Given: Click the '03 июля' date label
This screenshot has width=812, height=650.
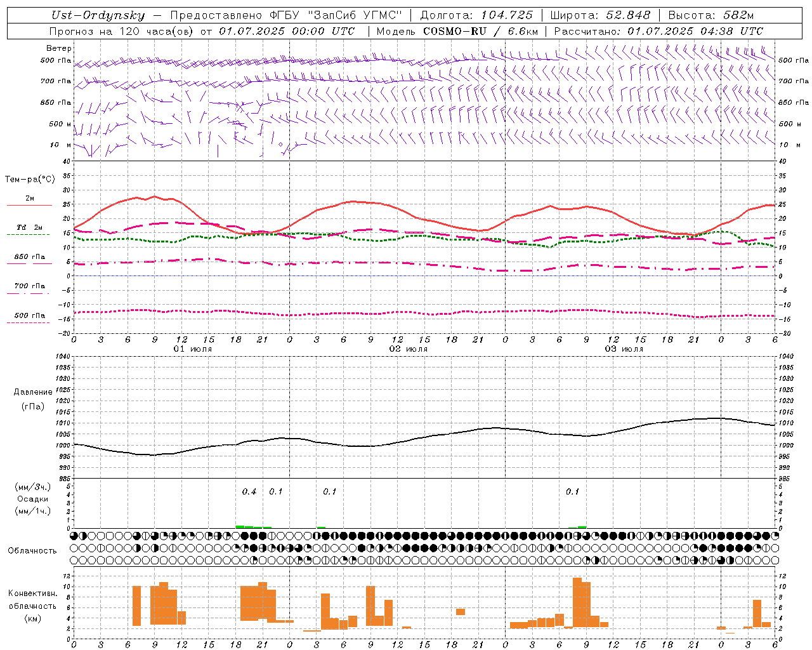Looking at the screenshot, I should click(x=624, y=349).
